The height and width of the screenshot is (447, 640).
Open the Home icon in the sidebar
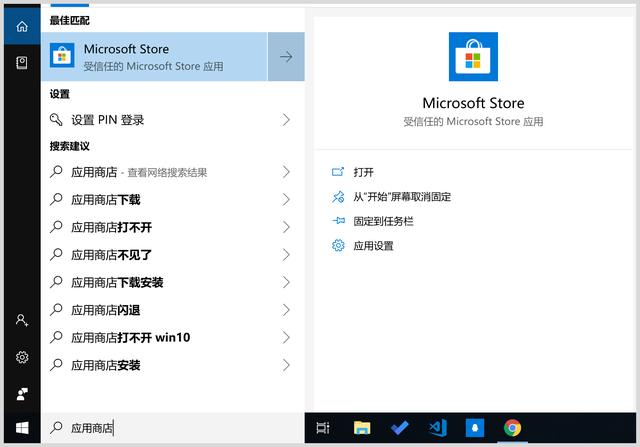(x=22, y=27)
